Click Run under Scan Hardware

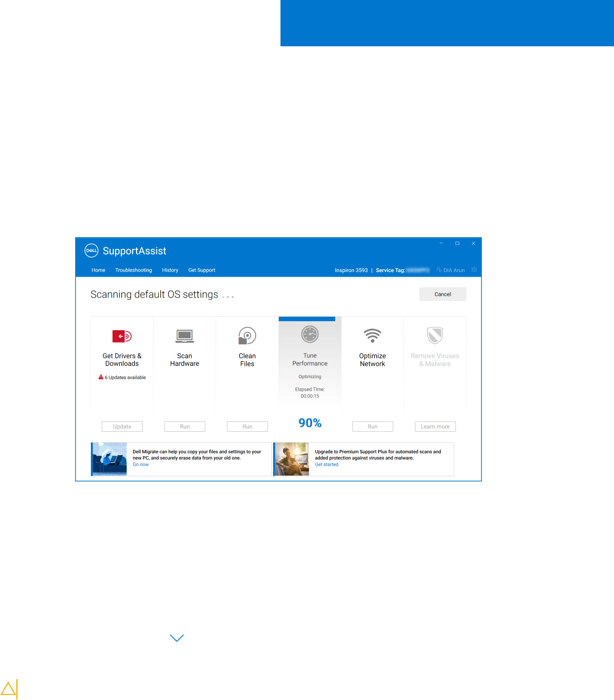185,427
